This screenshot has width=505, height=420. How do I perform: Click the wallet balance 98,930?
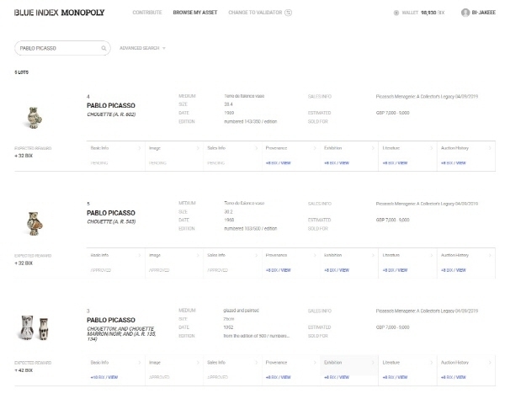click(x=428, y=13)
